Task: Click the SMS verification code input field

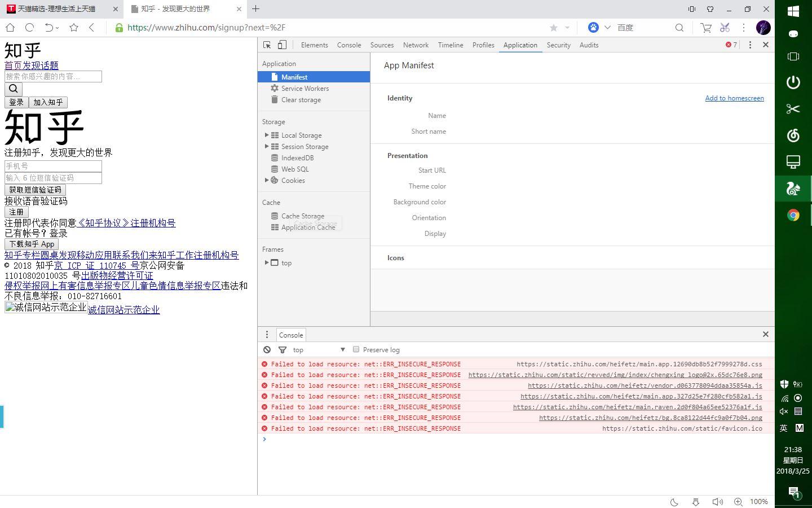Action: [x=53, y=178]
